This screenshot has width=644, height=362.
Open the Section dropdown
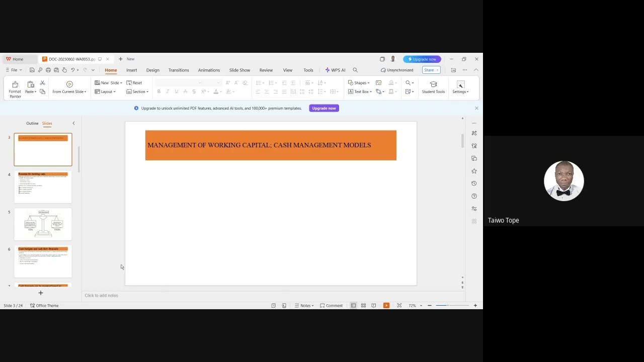(137, 92)
